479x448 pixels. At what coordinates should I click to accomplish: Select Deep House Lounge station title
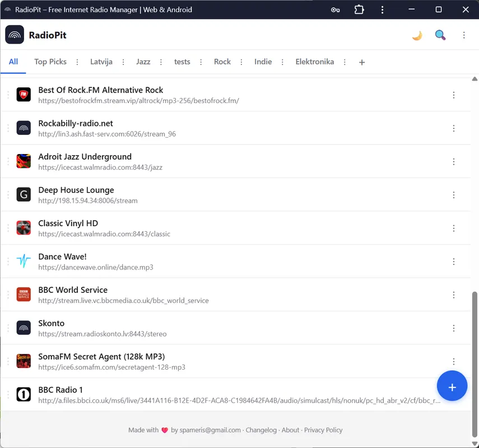coord(76,190)
